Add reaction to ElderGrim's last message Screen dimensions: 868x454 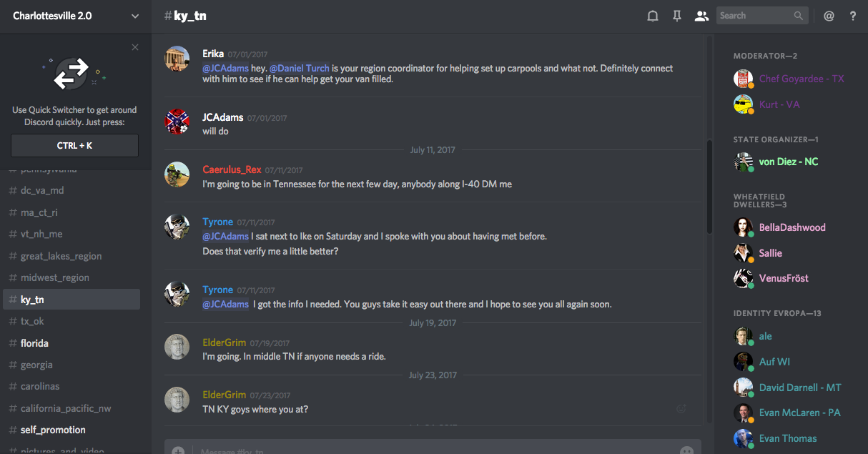click(681, 408)
